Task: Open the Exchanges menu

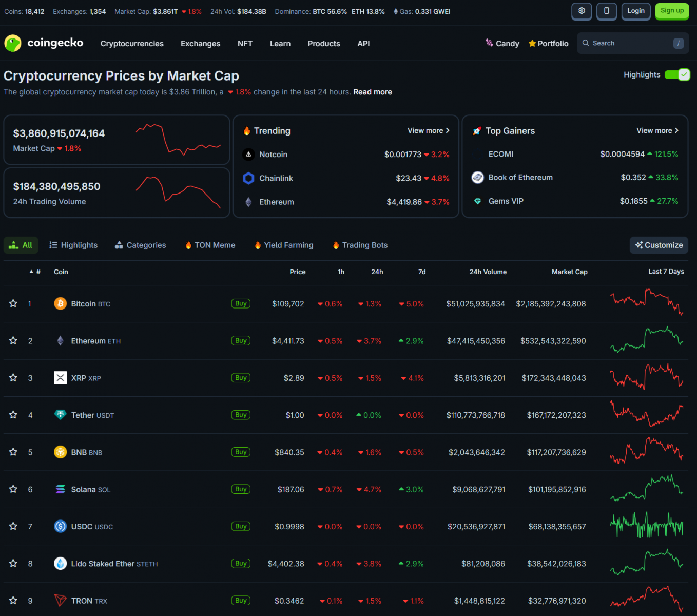Action: tap(200, 44)
